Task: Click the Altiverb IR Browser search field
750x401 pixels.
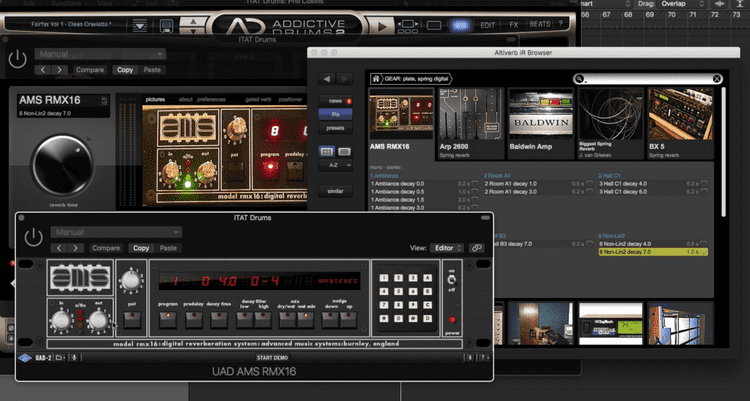Action: point(647,78)
